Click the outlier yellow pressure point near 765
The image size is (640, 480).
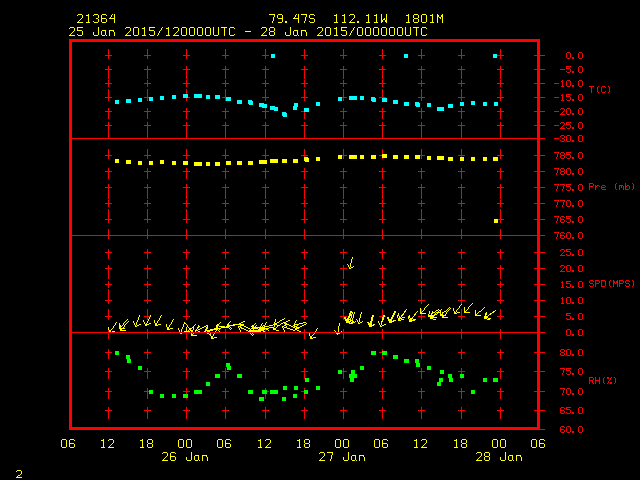click(x=496, y=221)
